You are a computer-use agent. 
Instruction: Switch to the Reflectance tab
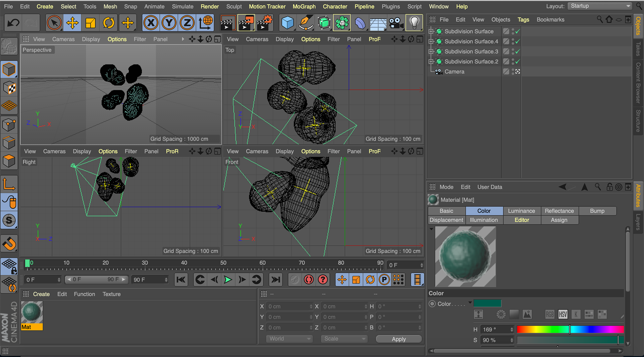[x=559, y=211]
